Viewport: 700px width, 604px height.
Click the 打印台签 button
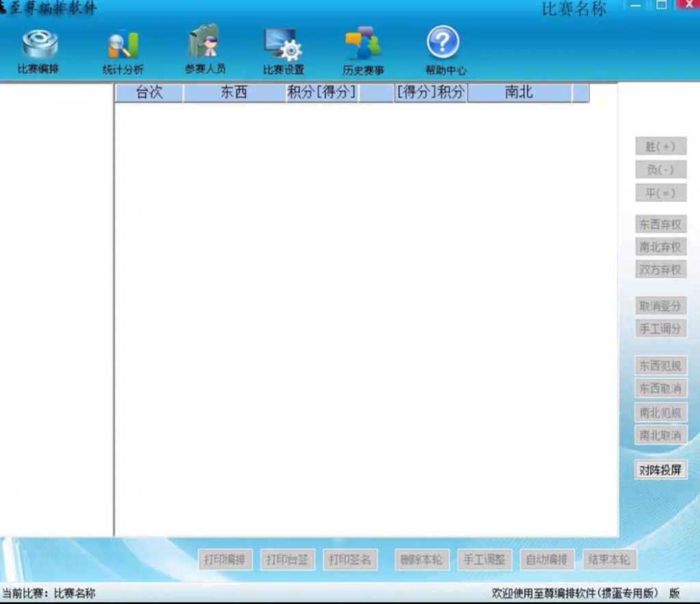pos(288,560)
